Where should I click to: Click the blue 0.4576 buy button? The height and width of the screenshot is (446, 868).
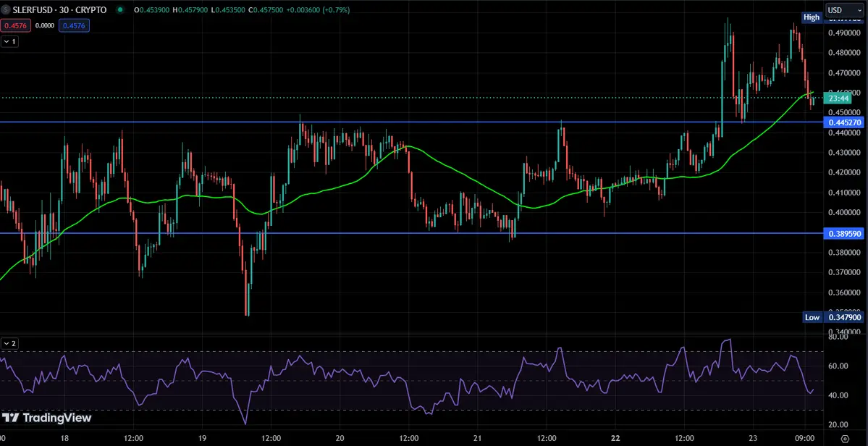click(x=74, y=25)
